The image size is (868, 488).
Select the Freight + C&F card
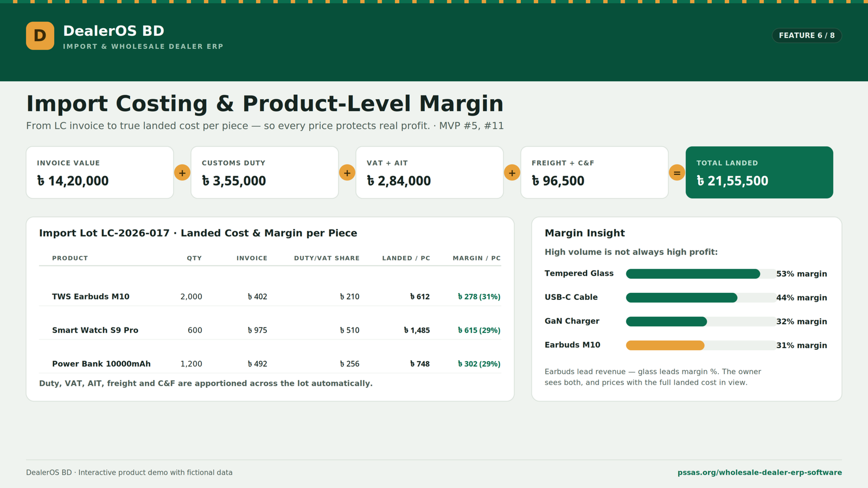click(595, 172)
